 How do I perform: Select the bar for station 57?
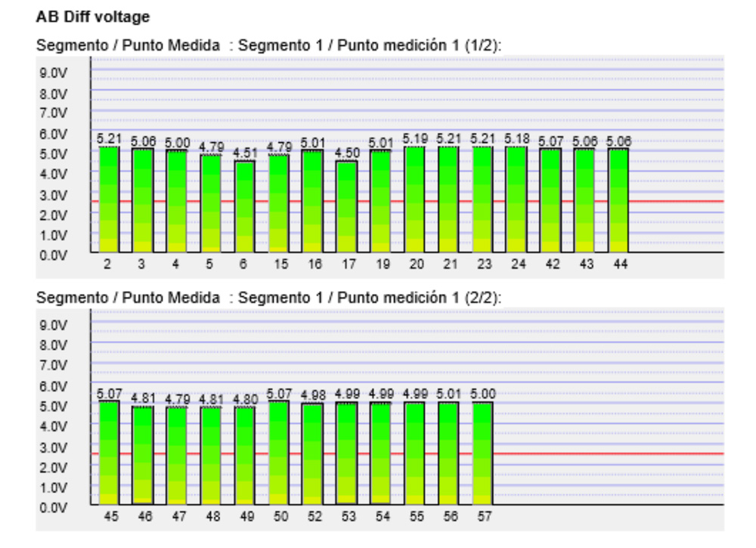482,454
